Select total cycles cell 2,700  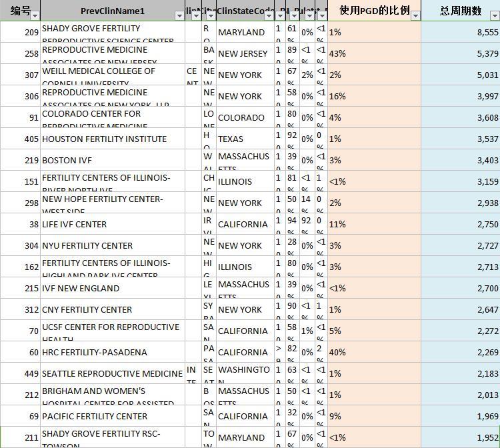461,288
